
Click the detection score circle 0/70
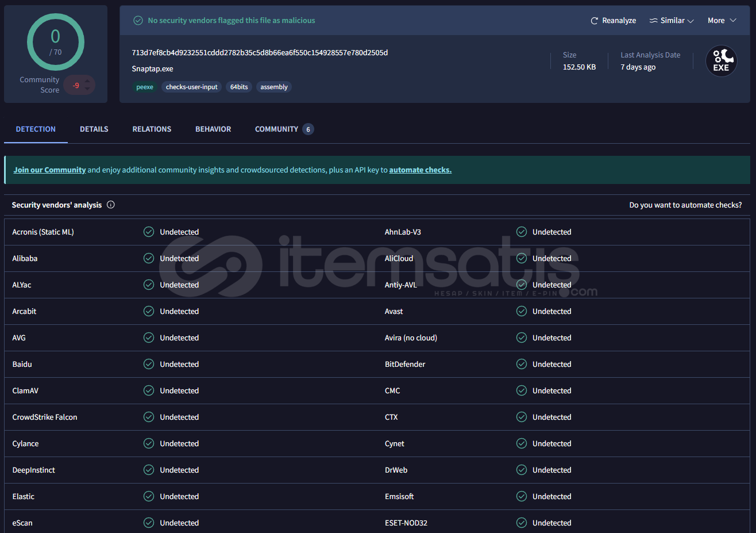(56, 42)
